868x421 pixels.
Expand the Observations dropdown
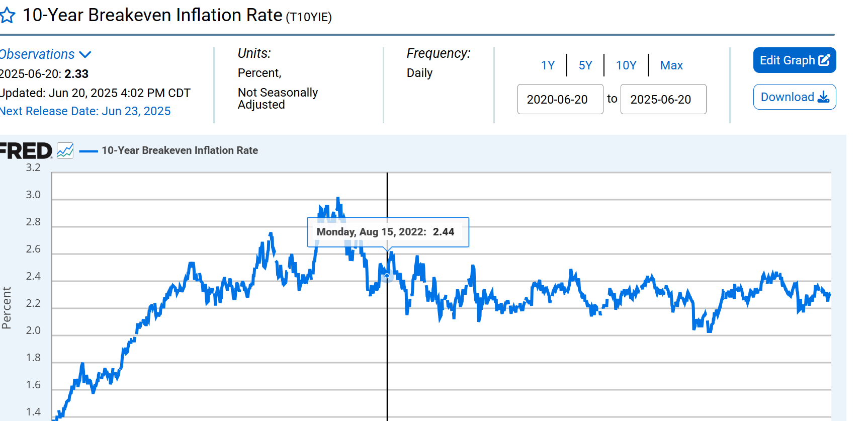[x=45, y=54]
